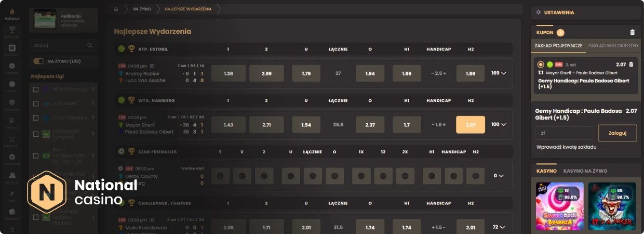Click the LIVE badge next to 02:28 pm

click(123, 117)
